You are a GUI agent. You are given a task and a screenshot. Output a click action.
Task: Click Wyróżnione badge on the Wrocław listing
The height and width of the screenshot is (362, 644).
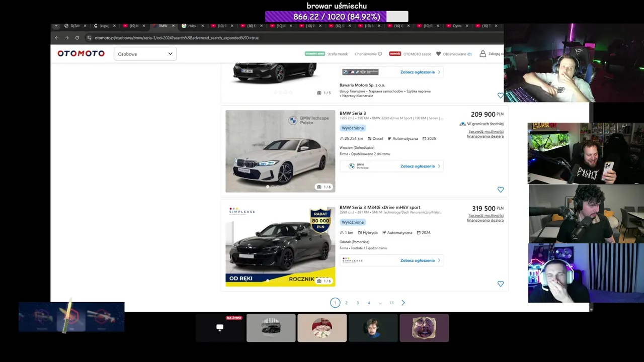click(353, 128)
